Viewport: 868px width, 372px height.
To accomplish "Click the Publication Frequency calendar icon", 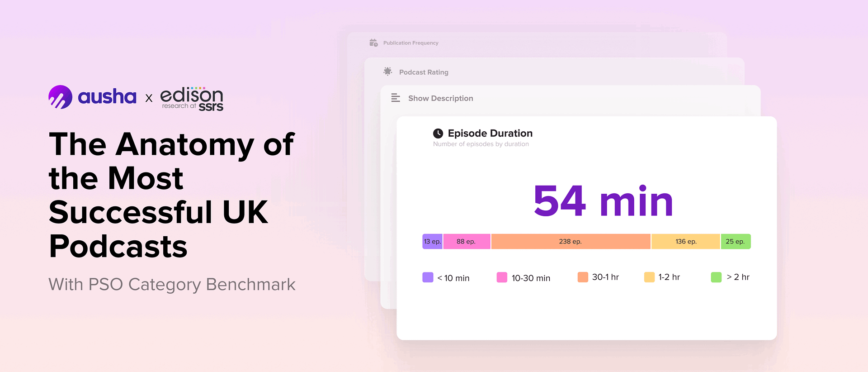I will click(x=373, y=43).
